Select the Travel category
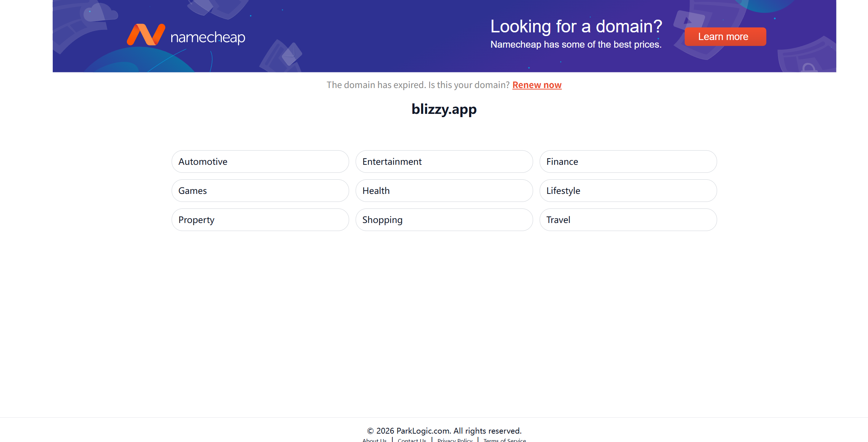 628,220
